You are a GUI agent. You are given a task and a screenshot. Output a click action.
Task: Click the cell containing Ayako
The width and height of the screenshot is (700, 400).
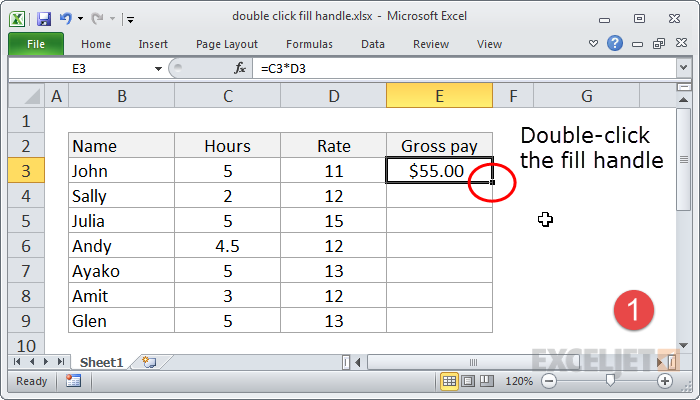[121, 271]
